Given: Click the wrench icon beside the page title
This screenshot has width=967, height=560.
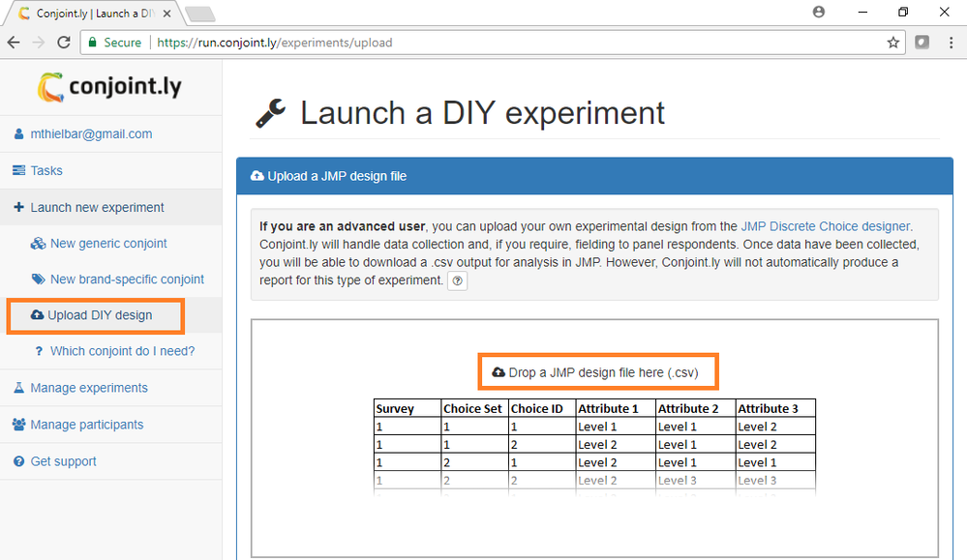Looking at the screenshot, I should pos(271,113).
